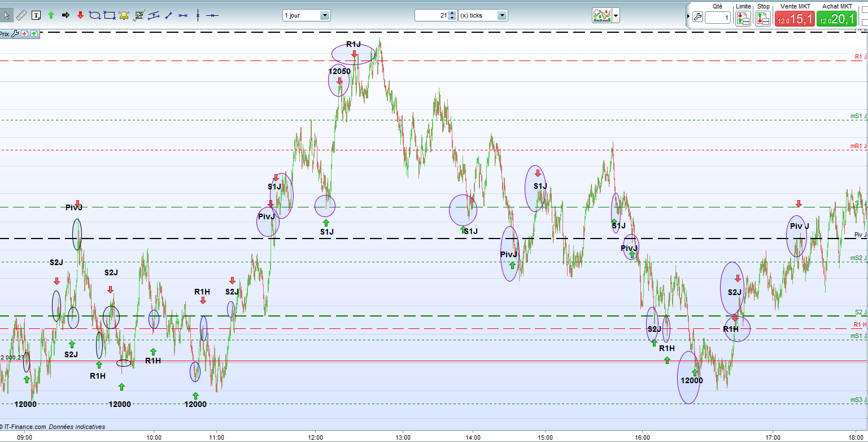Click the green up arrow beside Prix
The width and height of the screenshot is (868, 442).
34,34
